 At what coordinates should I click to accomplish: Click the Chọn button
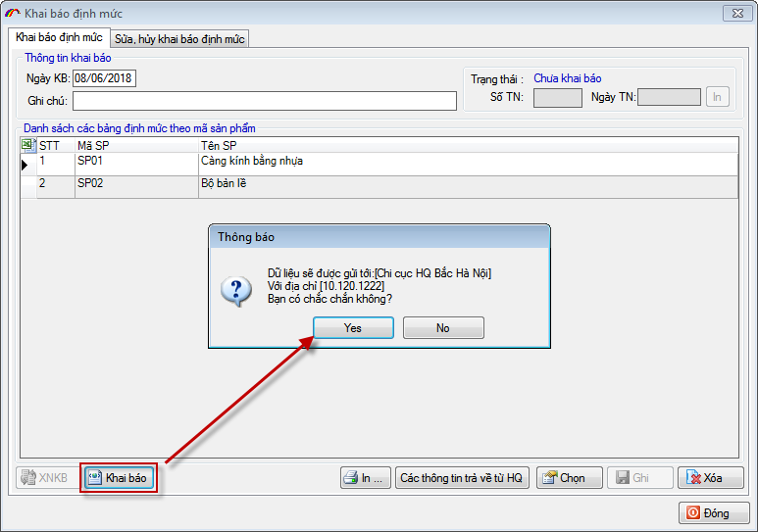(x=569, y=478)
